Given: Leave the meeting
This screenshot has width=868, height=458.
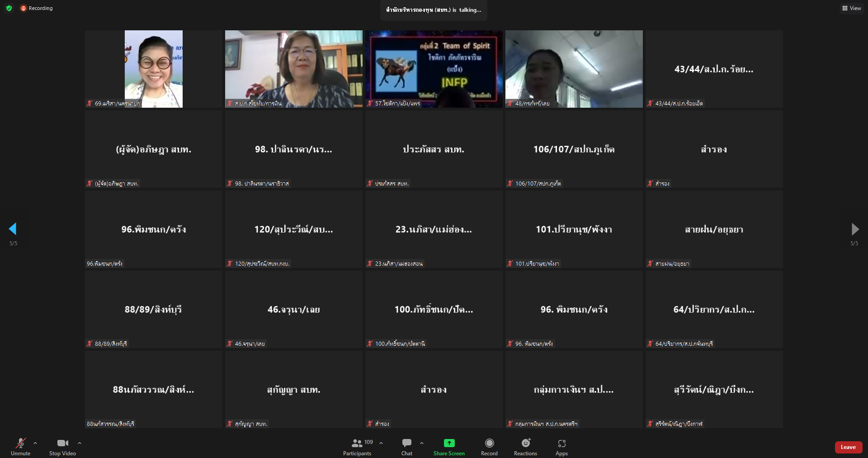Looking at the screenshot, I should pos(848,447).
